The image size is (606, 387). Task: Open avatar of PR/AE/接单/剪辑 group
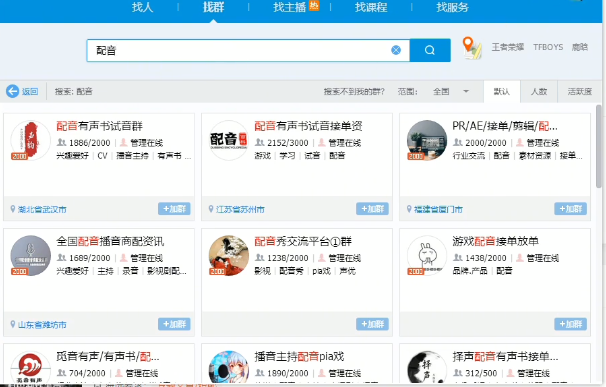click(427, 140)
